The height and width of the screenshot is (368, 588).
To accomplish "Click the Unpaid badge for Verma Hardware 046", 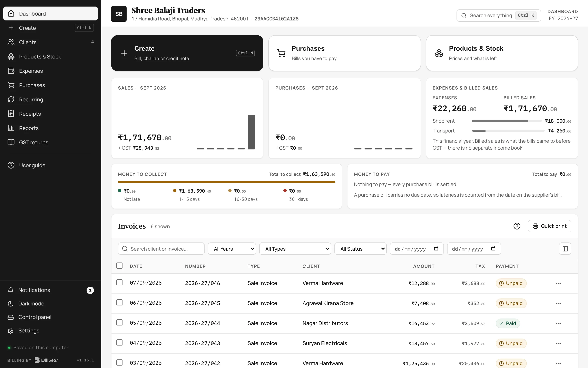I will point(511,283).
